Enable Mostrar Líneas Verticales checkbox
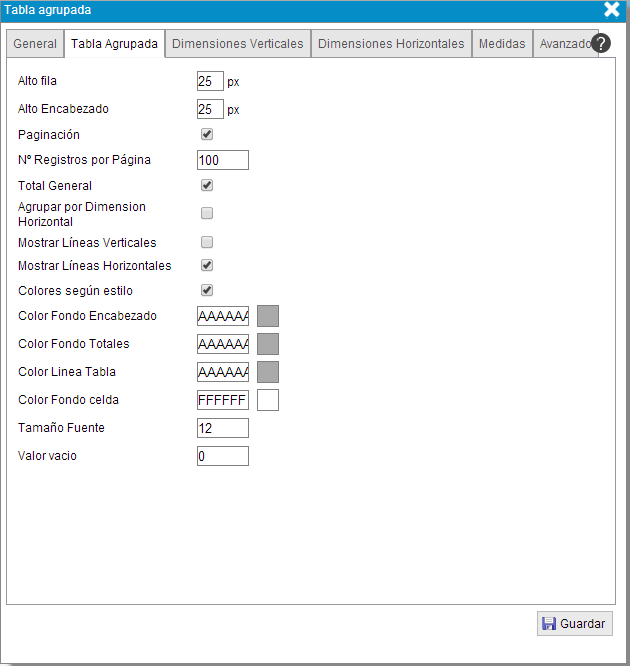Screen dimensions: 630x666 click(207, 242)
